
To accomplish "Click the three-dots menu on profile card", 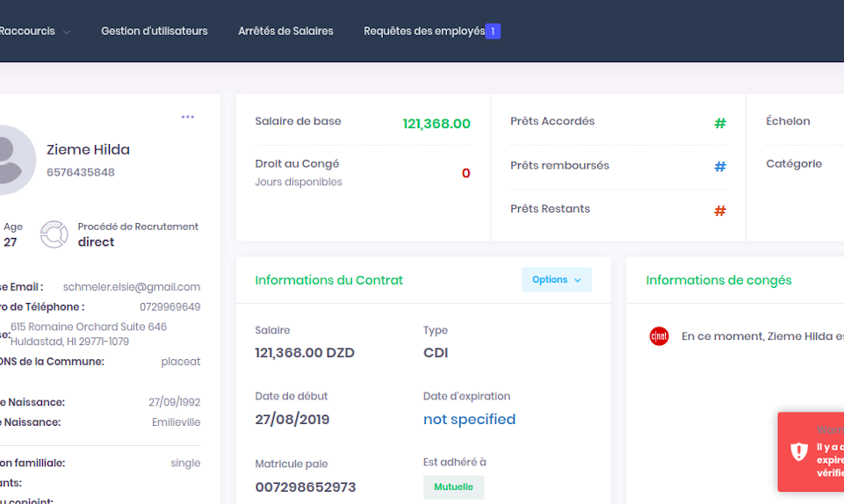I will pyautogui.click(x=187, y=117).
